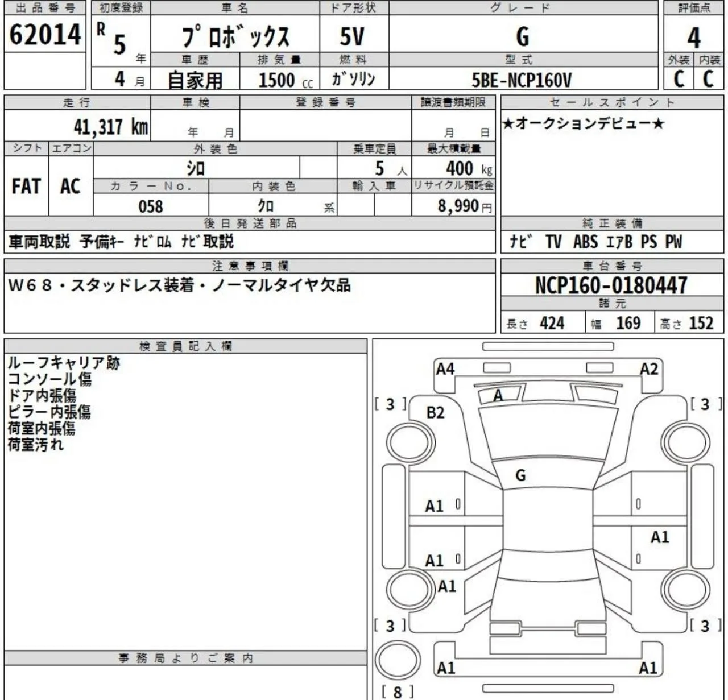Screen dimensions: 728x700
Task: Select the height value 152
Action: click(x=701, y=323)
